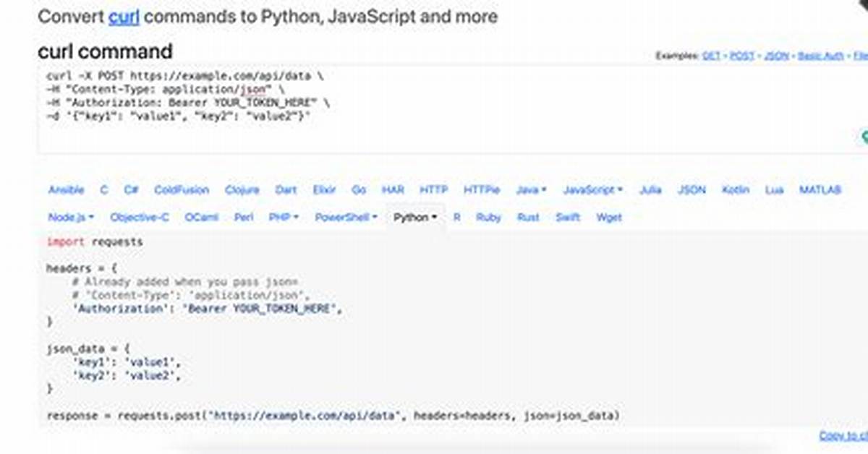Switch to the C# language tab
Viewport: 868px width, 454px height.
click(131, 190)
